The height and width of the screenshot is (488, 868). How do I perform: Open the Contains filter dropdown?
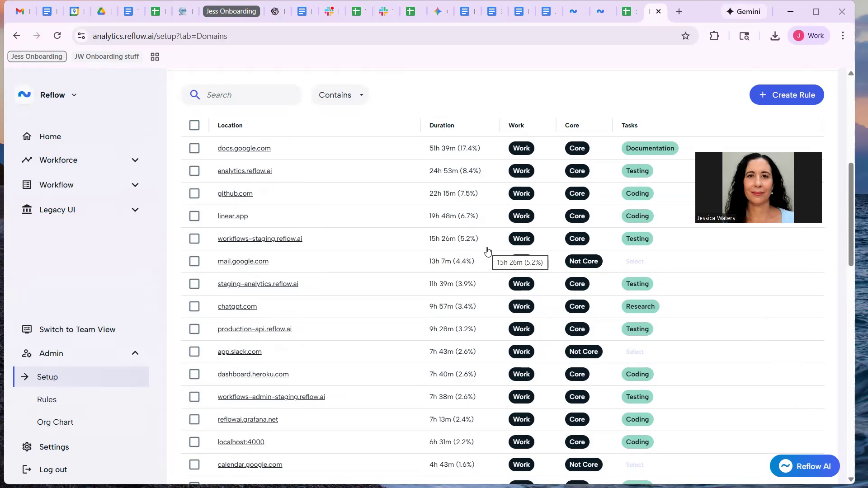[341, 95]
